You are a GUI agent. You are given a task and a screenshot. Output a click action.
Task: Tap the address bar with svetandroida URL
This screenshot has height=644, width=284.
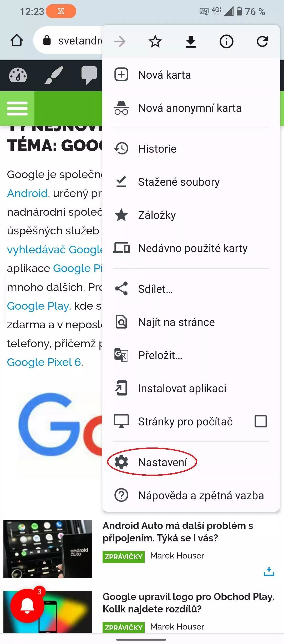click(68, 41)
